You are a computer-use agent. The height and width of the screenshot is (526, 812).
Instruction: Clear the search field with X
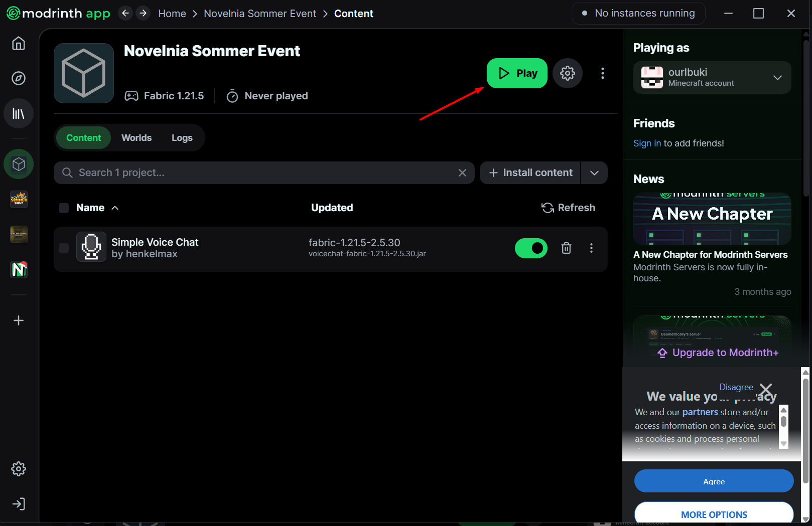point(462,172)
